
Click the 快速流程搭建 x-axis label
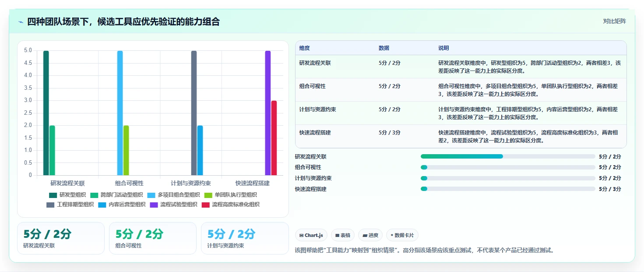(253, 183)
